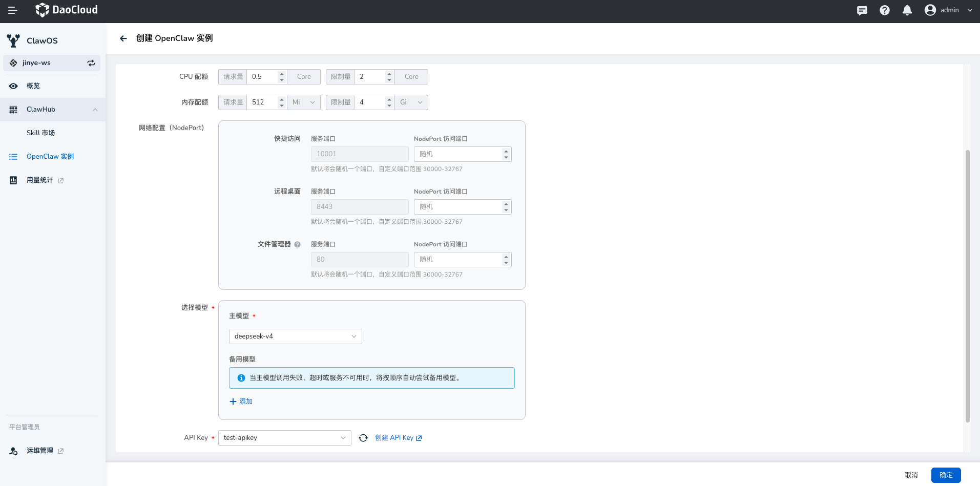Click the DaoCloud logo

pos(67,10)
